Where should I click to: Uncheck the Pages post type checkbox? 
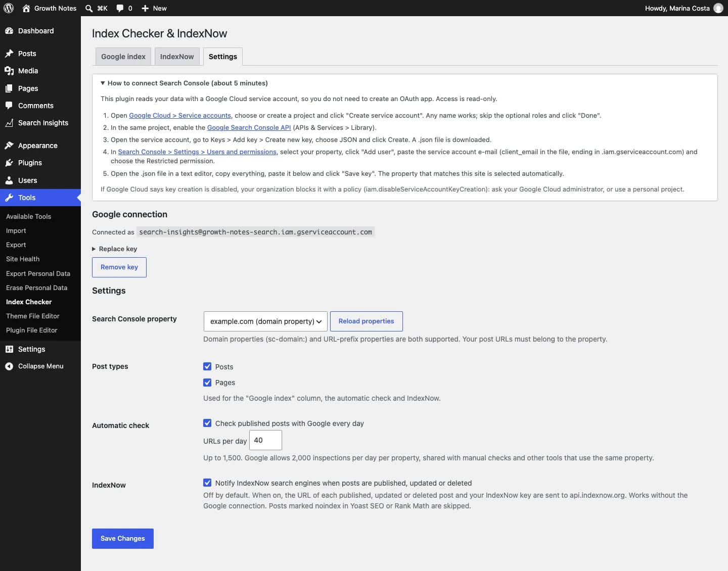click(x=207, y=383)
